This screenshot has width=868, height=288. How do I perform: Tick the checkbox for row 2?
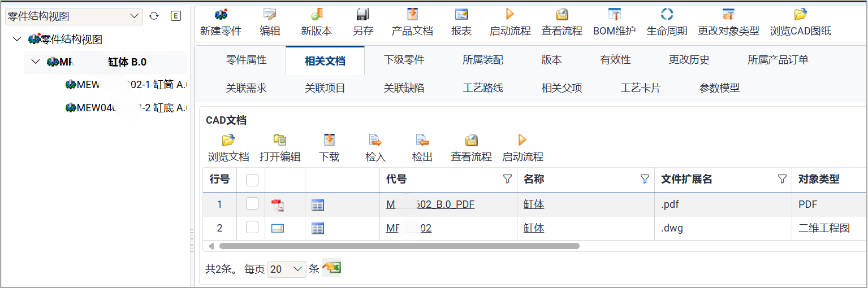click(x=252, y=228)
